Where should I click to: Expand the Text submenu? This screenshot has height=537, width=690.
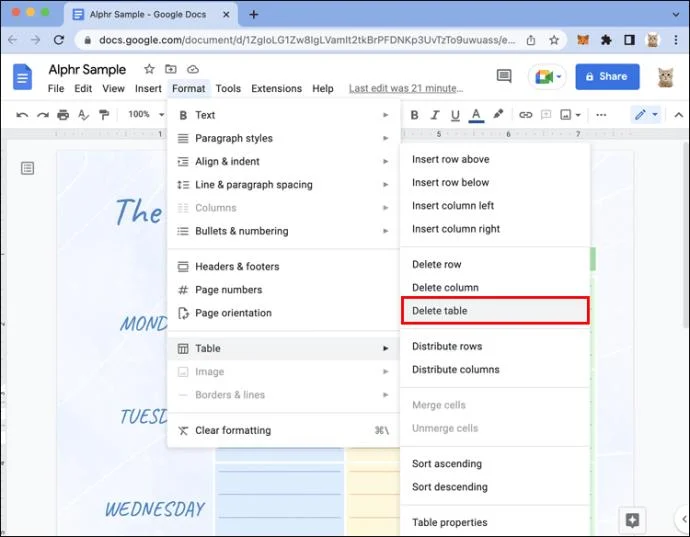point(283,115)
